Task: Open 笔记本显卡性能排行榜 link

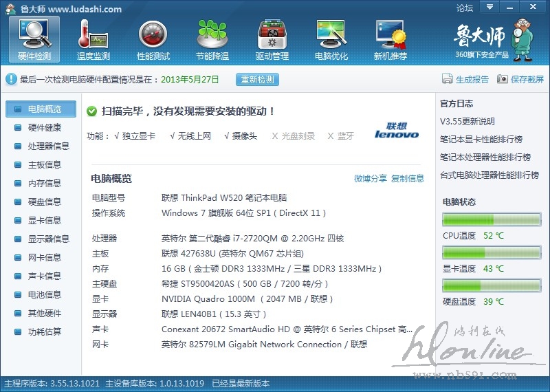Action: pos(481,140)
